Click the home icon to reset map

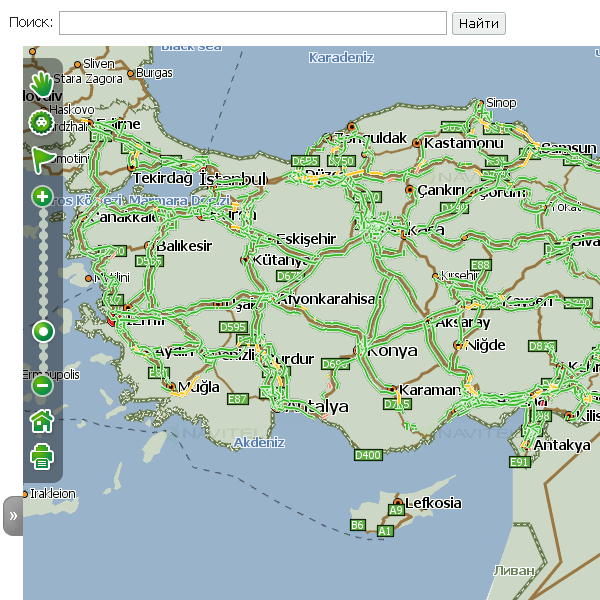click(x=41, y=421)
